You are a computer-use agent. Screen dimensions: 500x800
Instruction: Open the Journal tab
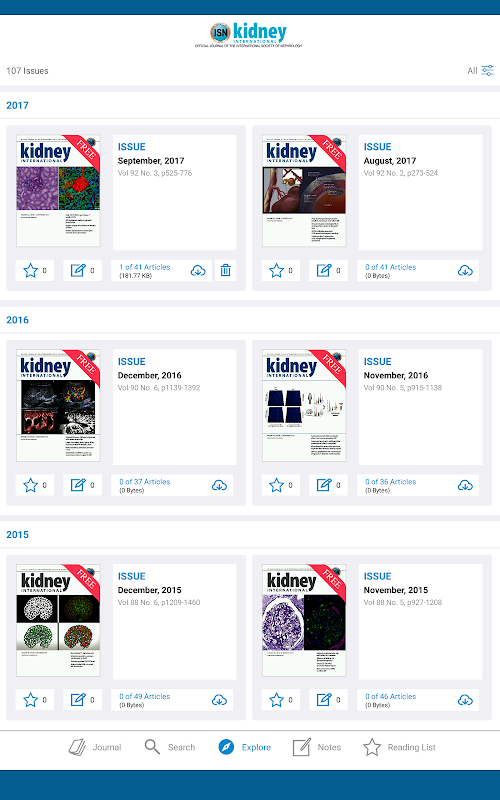pos(95,747)
